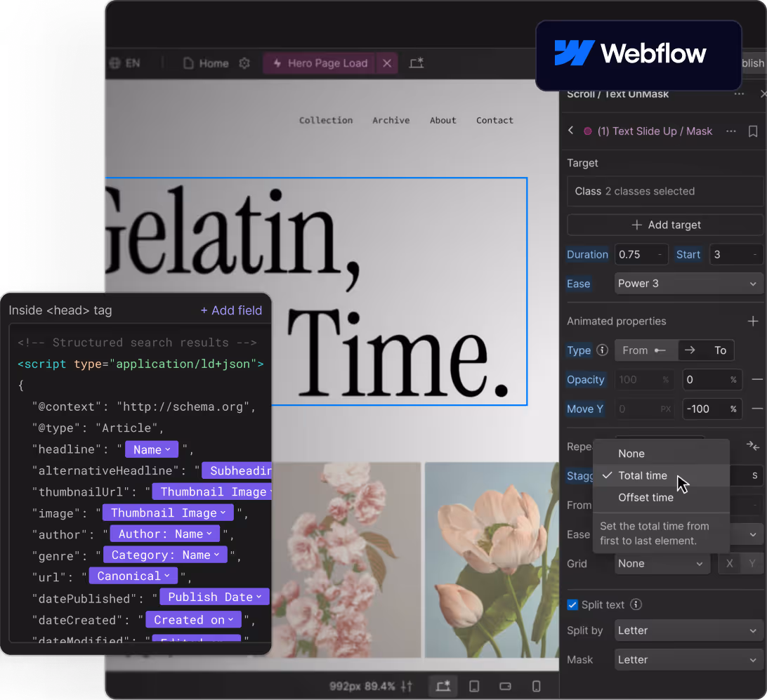Viewport: 767px width, 700px height.
Task: Edit the Duration value 0.75
Action: 641,254
